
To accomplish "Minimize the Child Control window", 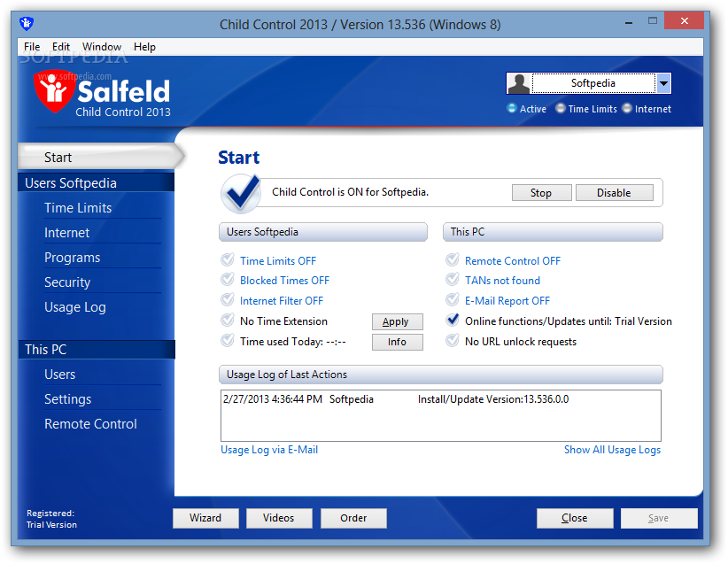I will point(629,22).
